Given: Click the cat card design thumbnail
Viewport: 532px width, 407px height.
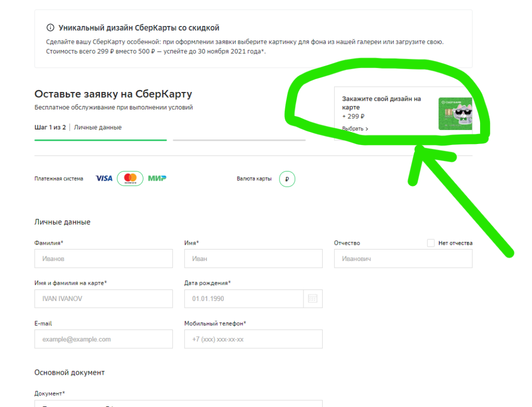Looking at the screenshot, I should coord(455,114).
